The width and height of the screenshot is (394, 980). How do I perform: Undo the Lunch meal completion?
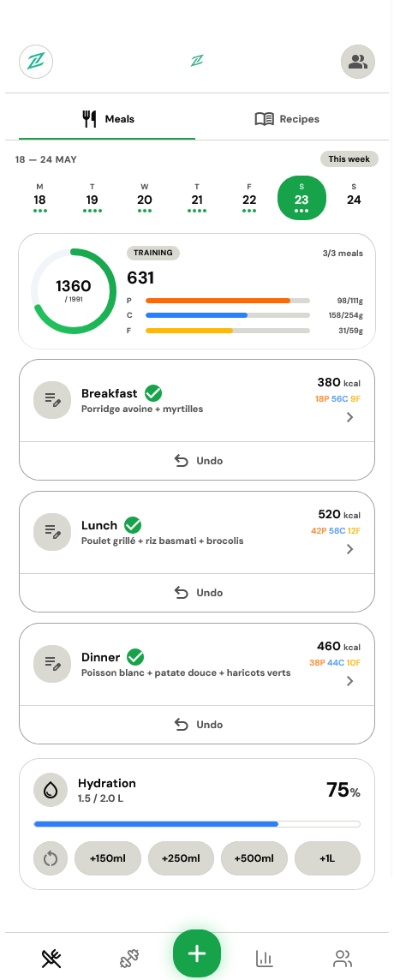coord(197,593)
